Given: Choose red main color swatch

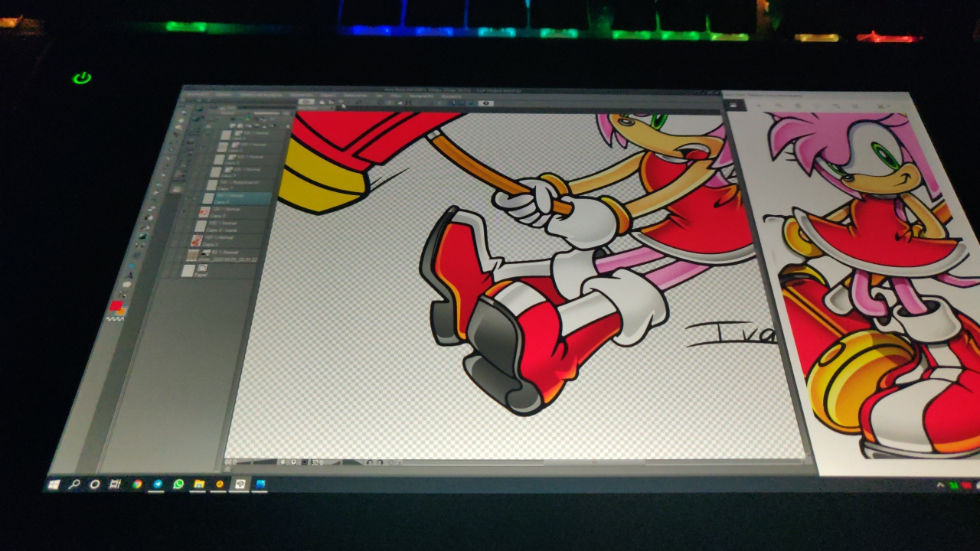Looking at the screenshot, I should click(x=116, y=306).
